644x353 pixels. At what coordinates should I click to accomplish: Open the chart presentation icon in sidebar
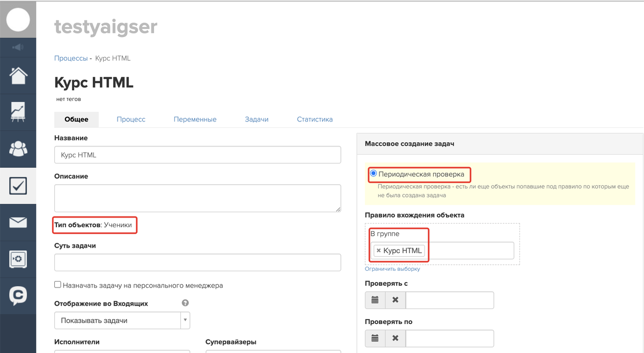pyautogui.click(x=18, y=111)
